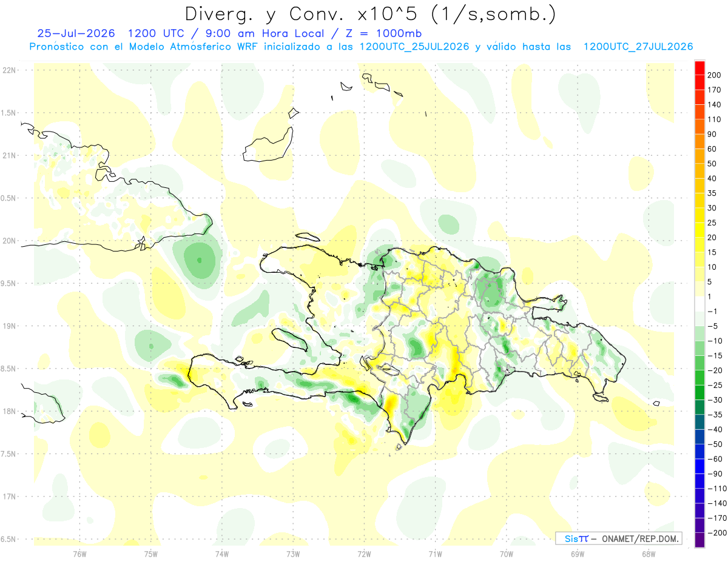Click the "-110" colorbar value
This screenshot has width=728, height=562.
(x=716, y=488)
